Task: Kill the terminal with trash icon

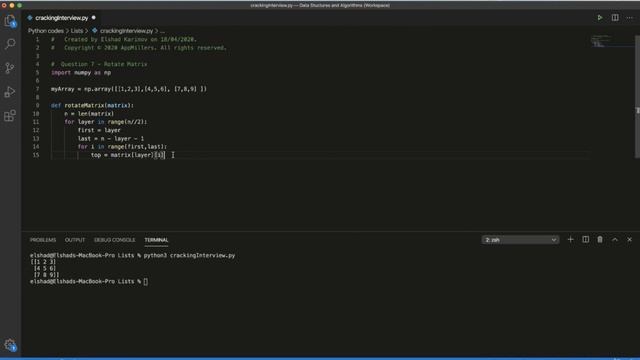Action: pos(600,240)
